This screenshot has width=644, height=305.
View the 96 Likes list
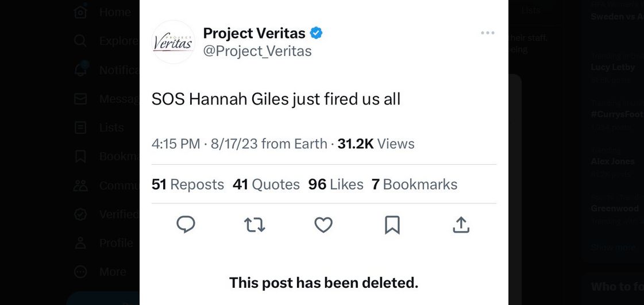pyautogui.click(x=336, y=184)
